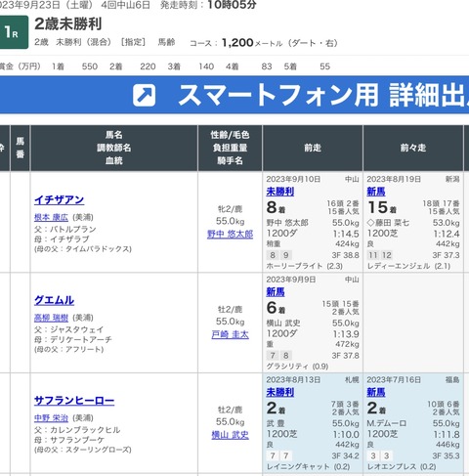Open horse サフランヒーロー profile link
The height and width of the screenshot is (476, 469).
coord(74,401)
